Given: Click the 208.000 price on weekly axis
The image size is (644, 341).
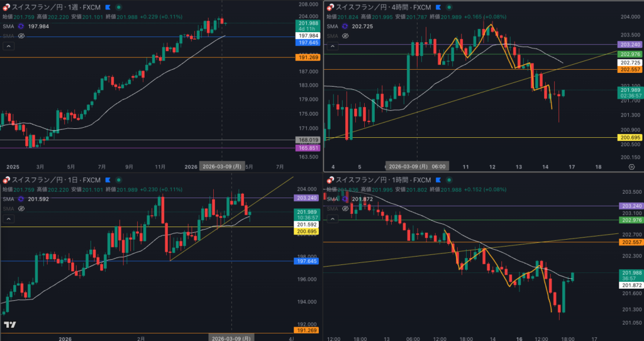Looking at the screenshot, I should (308, 4).
